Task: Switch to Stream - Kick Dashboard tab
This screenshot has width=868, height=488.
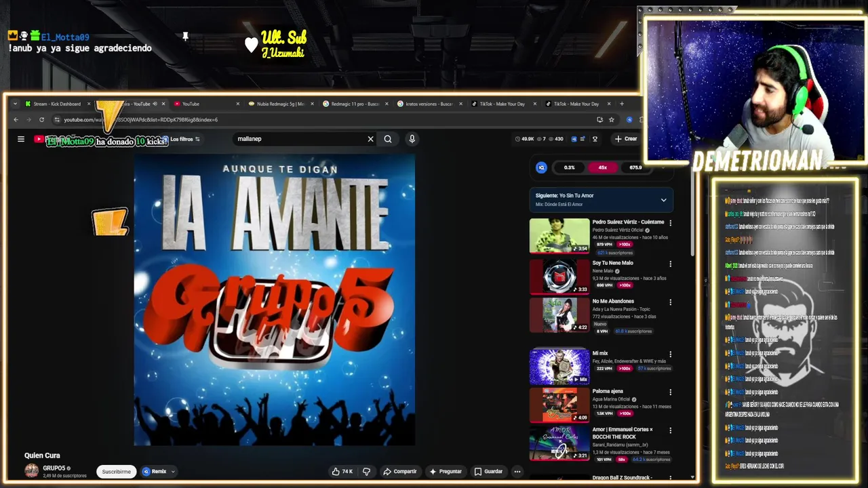Action: [57, 104]
